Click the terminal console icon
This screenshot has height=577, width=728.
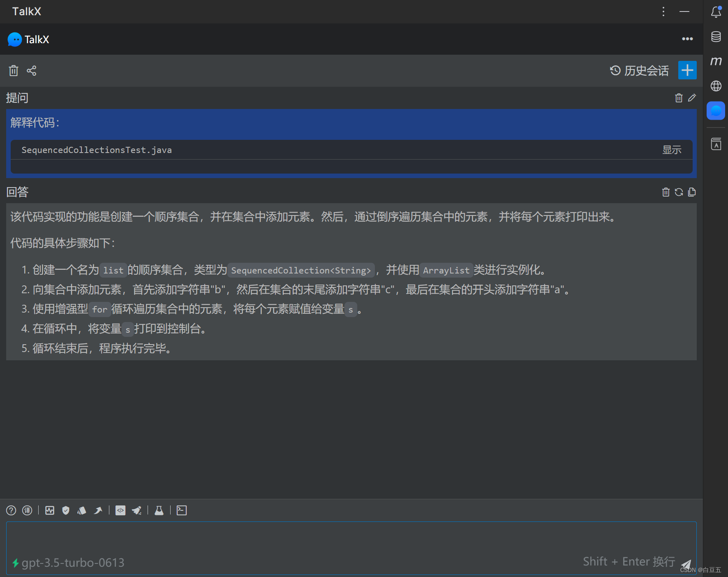(182, 510)
